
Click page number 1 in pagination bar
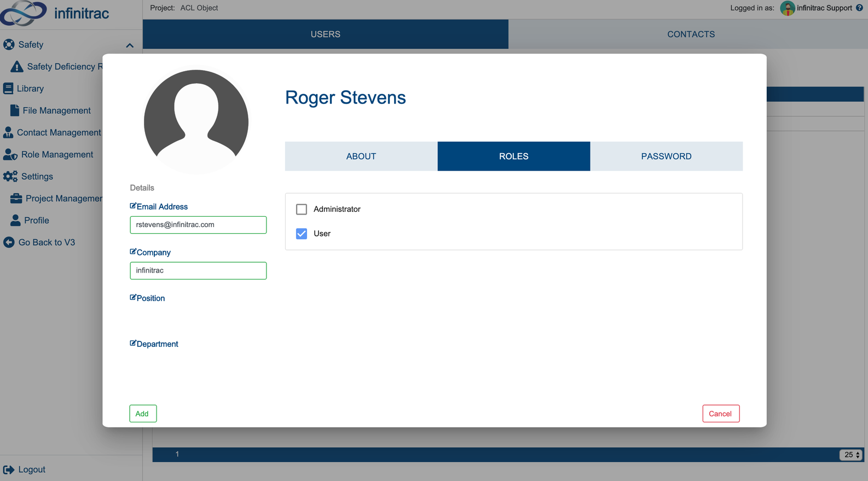(x=177, y=454)
